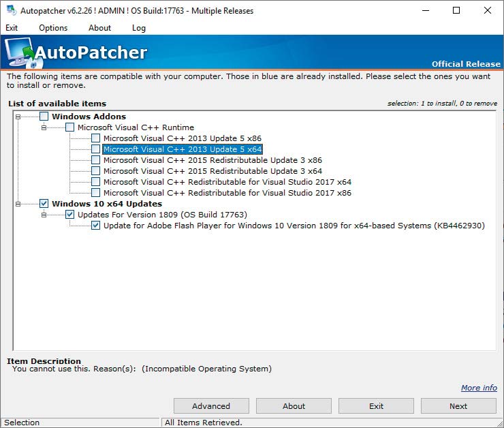
Task: Open the Log menu
Action: click(x=138, y=28)
